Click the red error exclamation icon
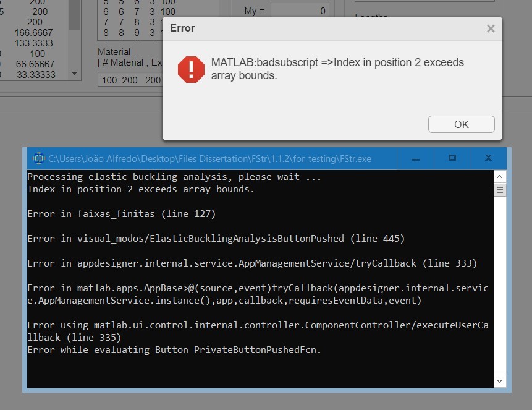Image resolution: width=532 pixels, height=410 pixels. coord(191,69)
